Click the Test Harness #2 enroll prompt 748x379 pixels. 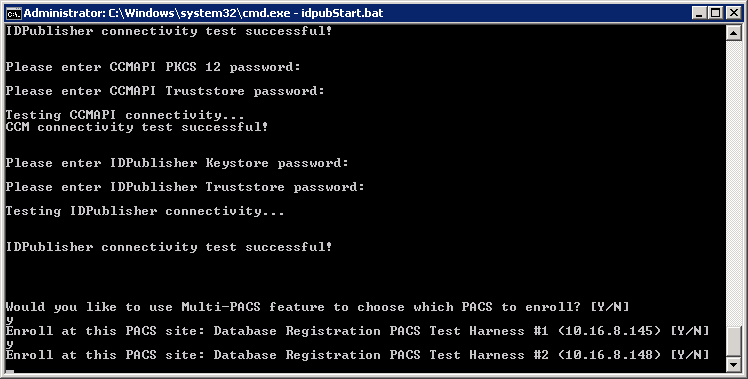pyautogui.click(x=357, y=355)
